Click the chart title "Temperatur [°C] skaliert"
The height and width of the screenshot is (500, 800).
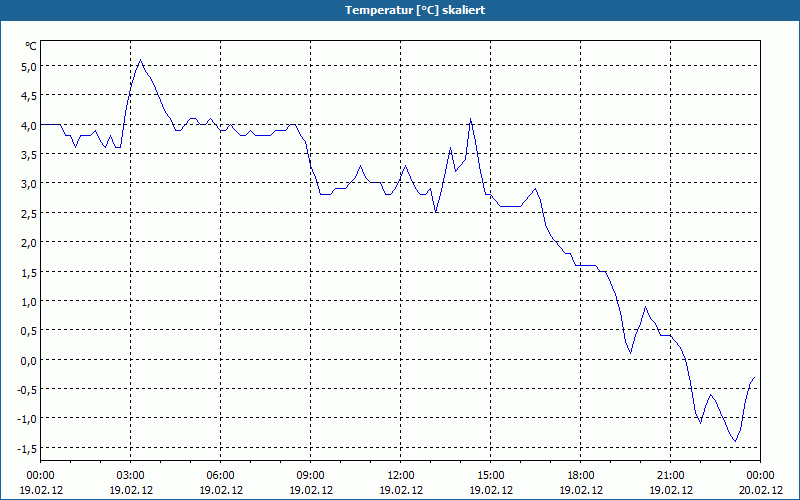point(415,10)
